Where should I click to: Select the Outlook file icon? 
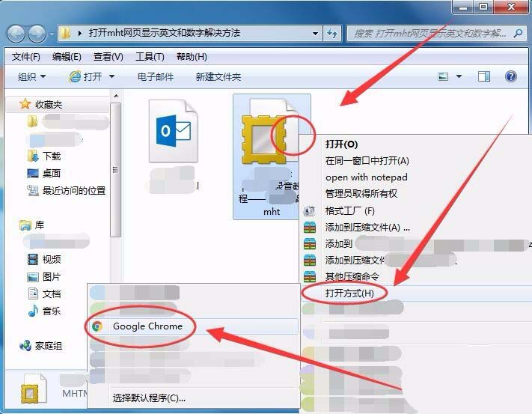coord(173,132)
